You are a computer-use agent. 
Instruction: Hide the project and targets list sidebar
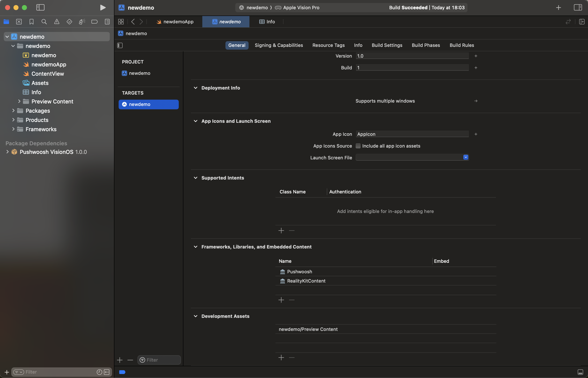pos(120,45)
